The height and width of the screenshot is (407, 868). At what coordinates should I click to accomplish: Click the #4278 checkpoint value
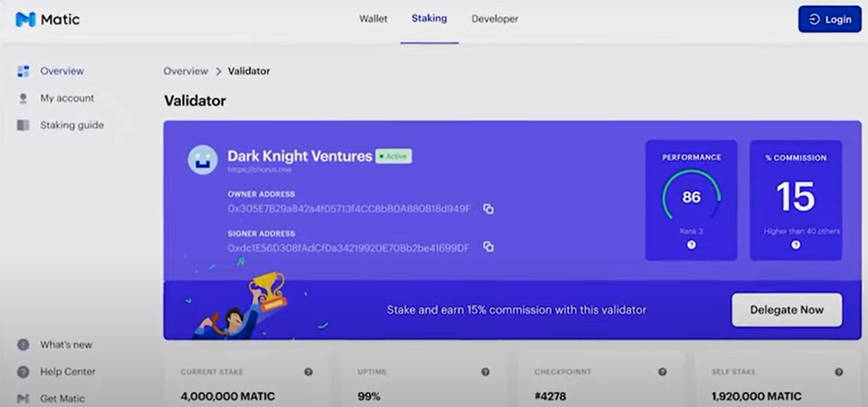point(550,396)
